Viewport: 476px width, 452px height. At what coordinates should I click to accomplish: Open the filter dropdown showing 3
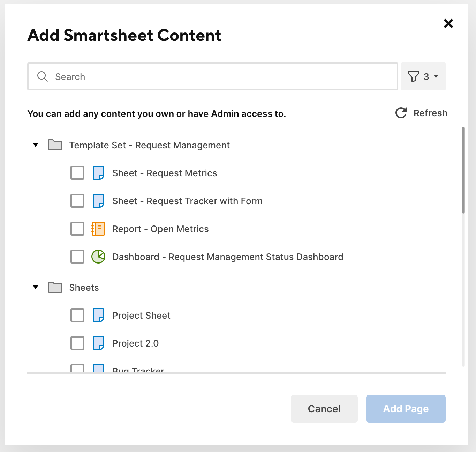(x=423, y=76)
